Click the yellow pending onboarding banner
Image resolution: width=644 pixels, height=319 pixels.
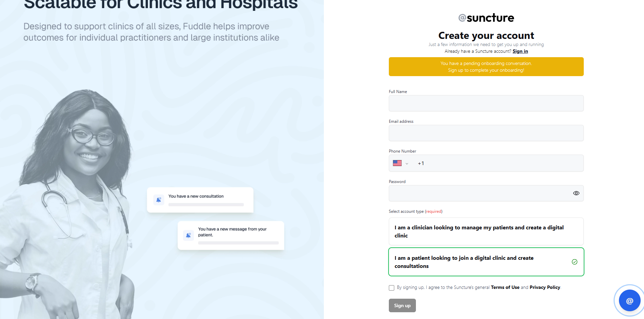coord(486,67)
